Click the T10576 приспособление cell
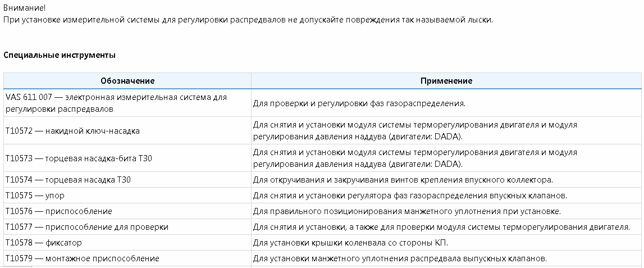This screenshot has width=644, height=268. [59, 211]
